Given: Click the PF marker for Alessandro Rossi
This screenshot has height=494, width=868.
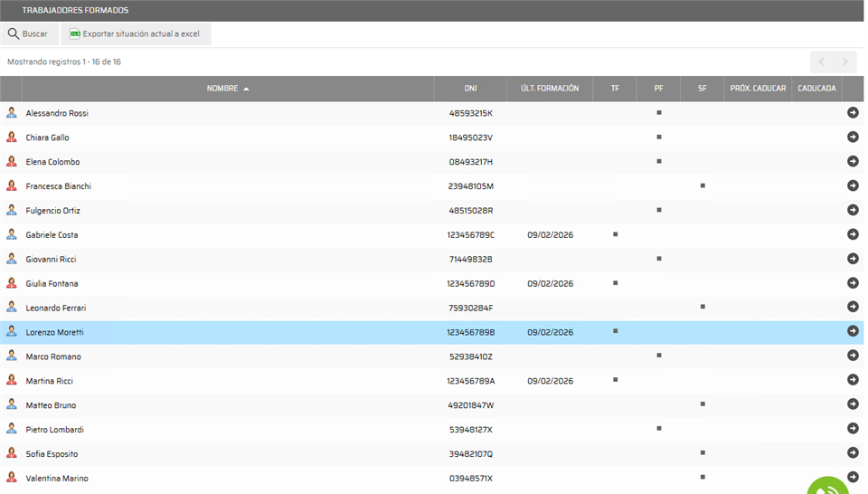Looking at the screenshot, I should [x=659, y=112].
